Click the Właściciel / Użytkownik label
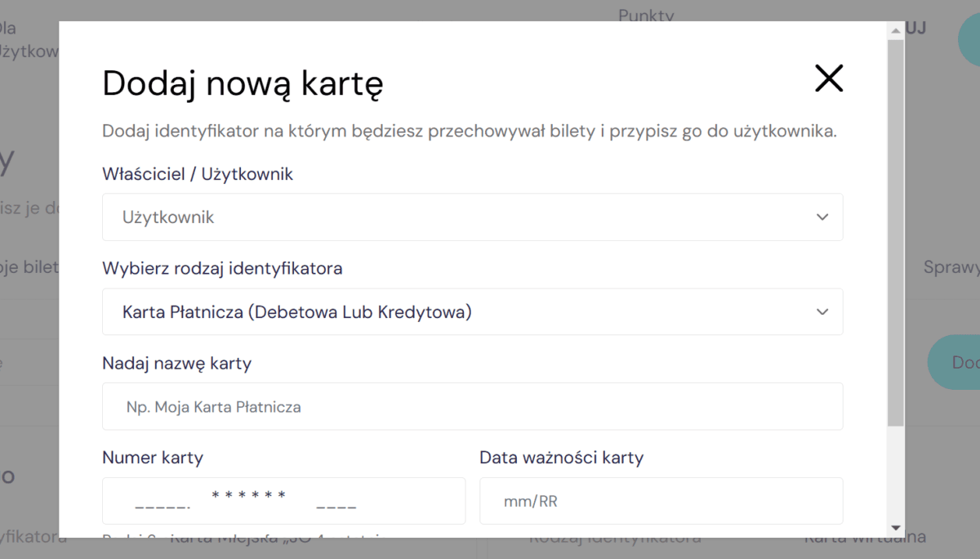The image size is (980, 559). click(x=197, y=174)
